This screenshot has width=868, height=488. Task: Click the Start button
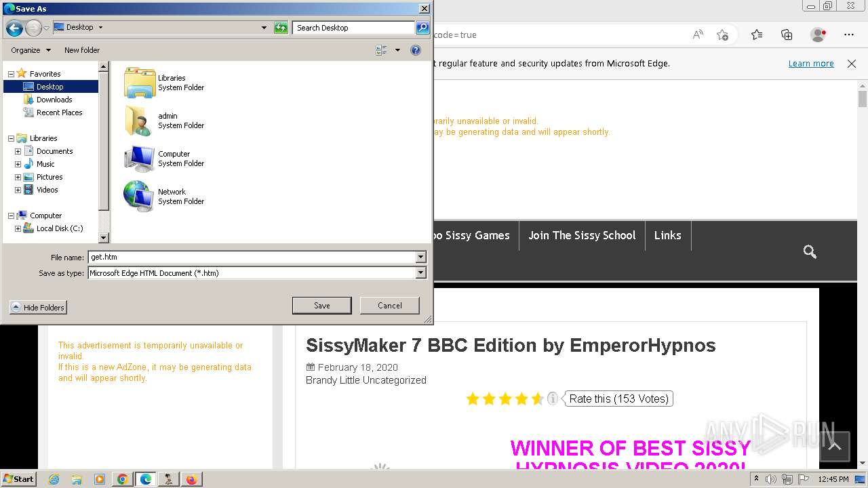[x=19, y=479]
